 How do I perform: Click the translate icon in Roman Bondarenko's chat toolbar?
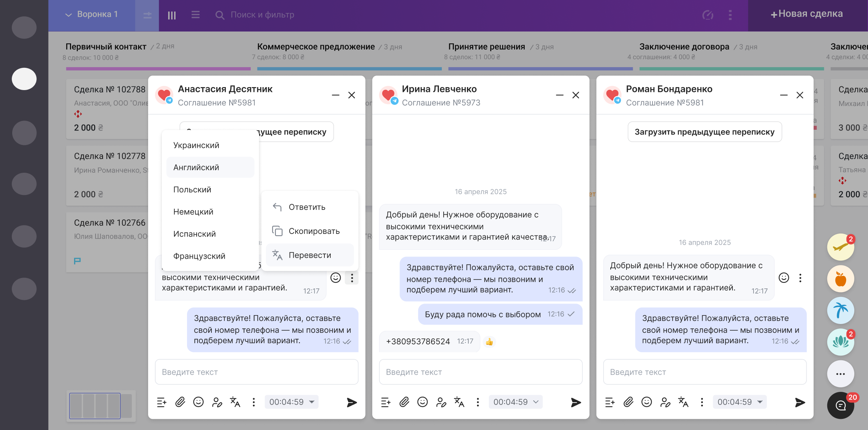tap(683, 402)
